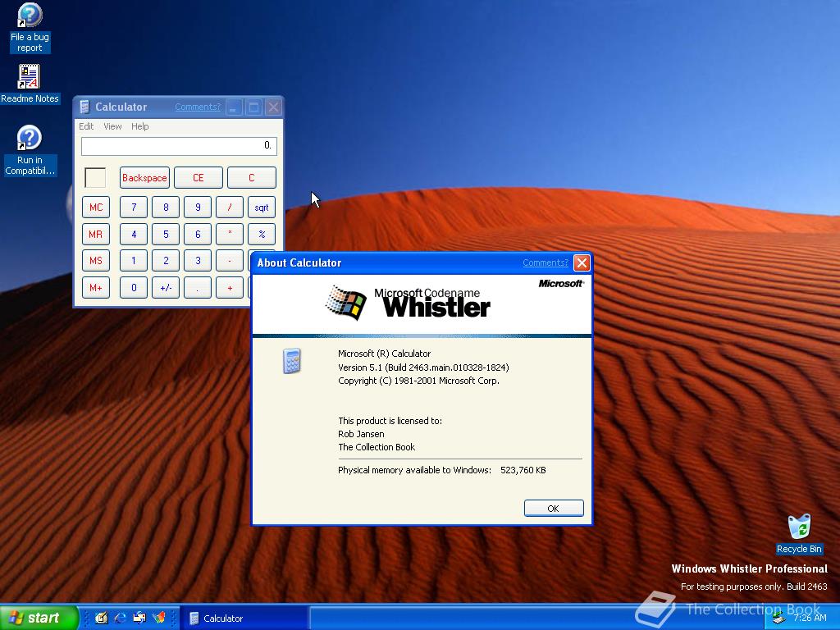Click the digit 3 key
This screenshot has height=630, width=840.
[198, 261]
